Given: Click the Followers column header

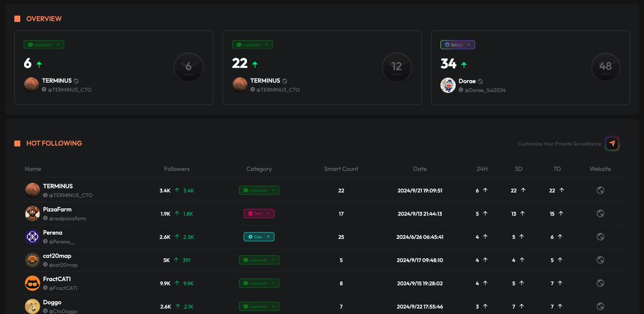Looking at the screenshot, I should pos(177,169).
